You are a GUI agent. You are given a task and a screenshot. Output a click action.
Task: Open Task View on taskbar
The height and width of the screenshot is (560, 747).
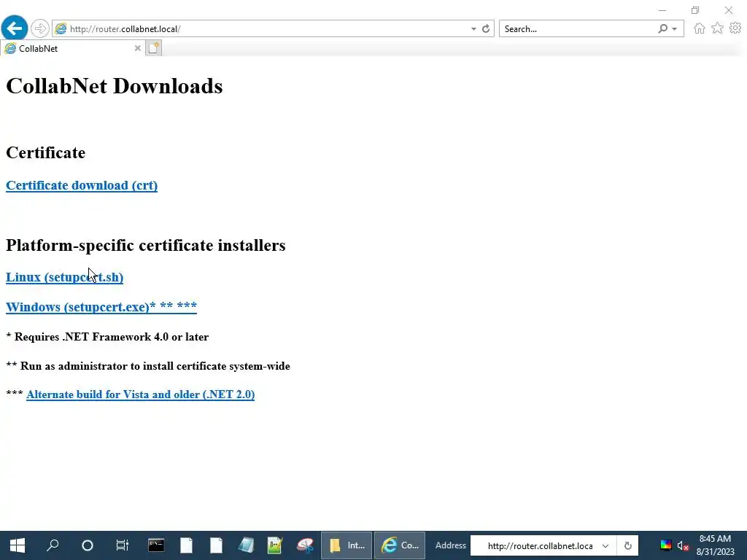[x=123, y=545]
